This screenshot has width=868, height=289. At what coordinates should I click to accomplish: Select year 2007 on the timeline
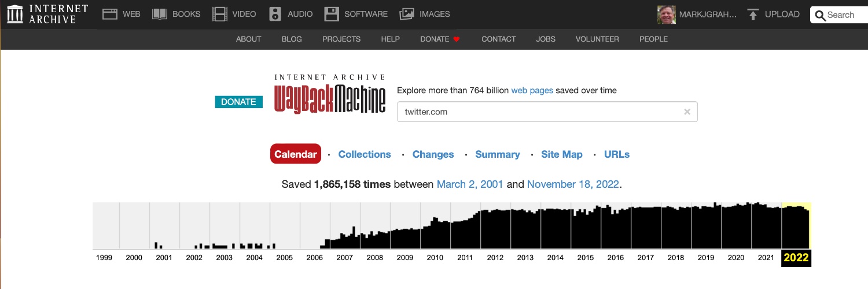tap(345, 258)
